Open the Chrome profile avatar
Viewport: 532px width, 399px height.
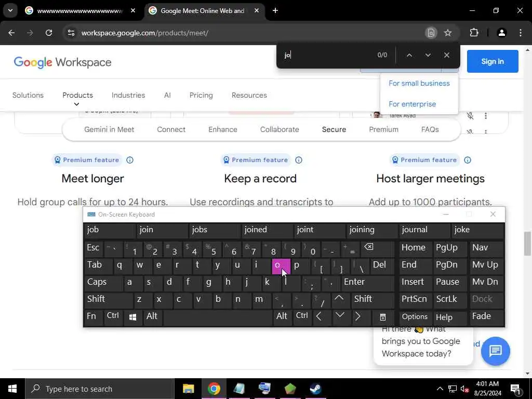coord(501,33)
